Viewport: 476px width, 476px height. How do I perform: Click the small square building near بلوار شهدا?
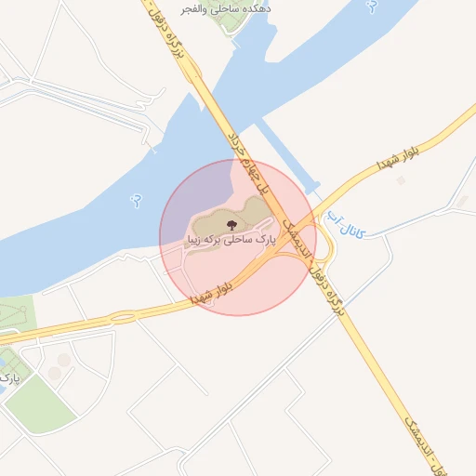coord(401,180)
